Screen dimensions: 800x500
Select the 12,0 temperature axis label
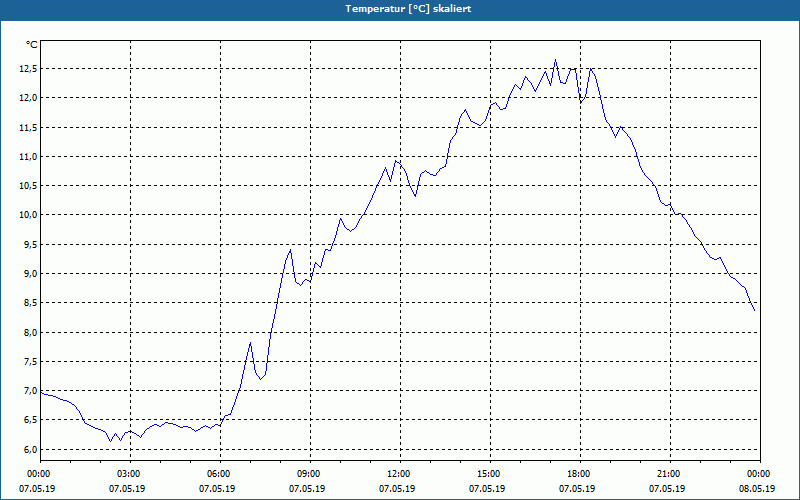pyautogui.click(x=28, y=97)
